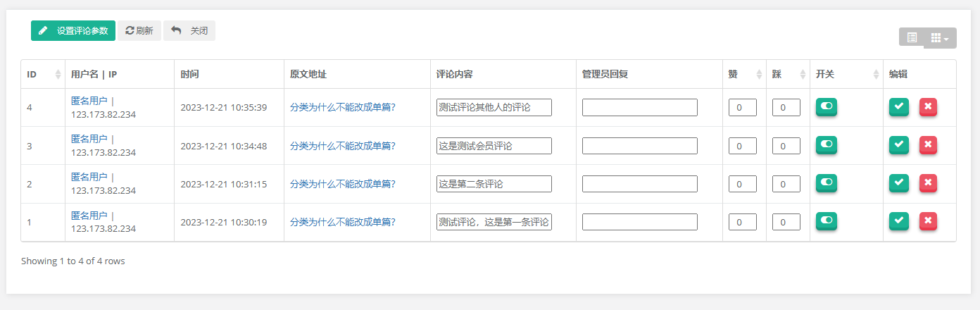Sort by the 踩 dislikes column arrows
Screen dimensions: 980x310
coord(803,75)
